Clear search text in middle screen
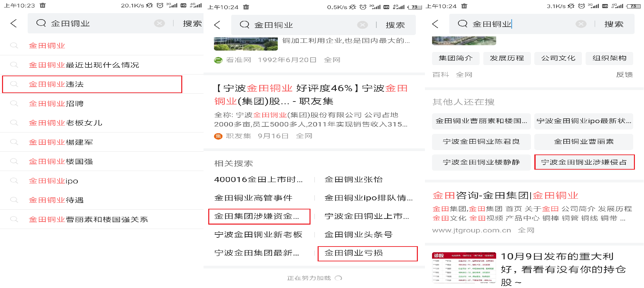Image resolution: width=644 pixels, height=288 pixels. [x=363, y=25]
